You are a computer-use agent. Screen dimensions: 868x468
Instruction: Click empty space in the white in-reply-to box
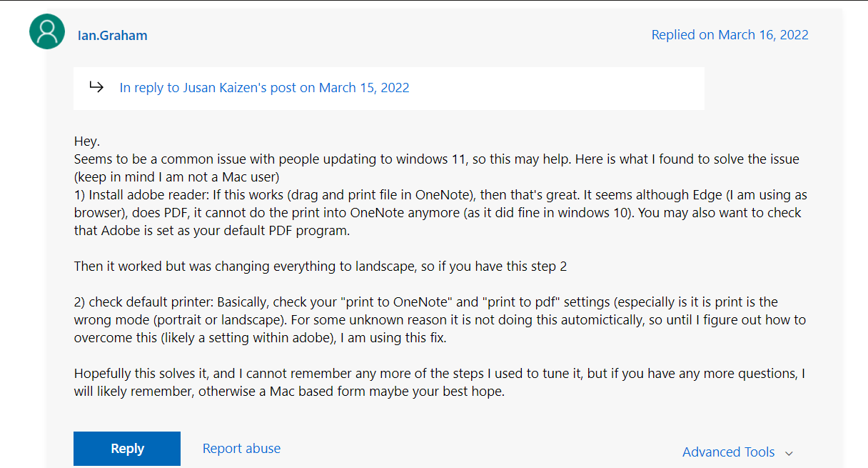(571, 89)
